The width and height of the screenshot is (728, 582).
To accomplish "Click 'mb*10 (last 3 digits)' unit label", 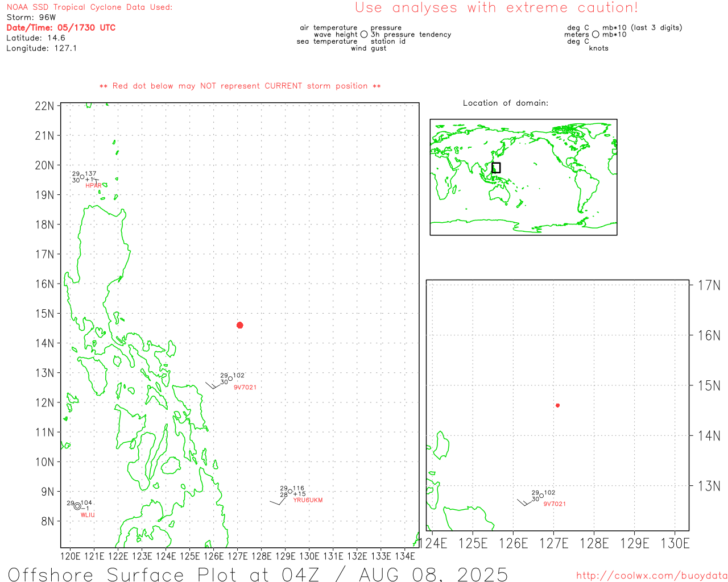I will click(x=642, y=28).
